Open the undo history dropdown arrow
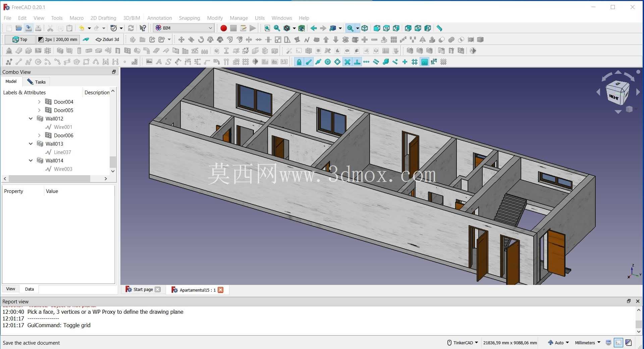Viewport: 644px width, 349px height. click(89, 28)
